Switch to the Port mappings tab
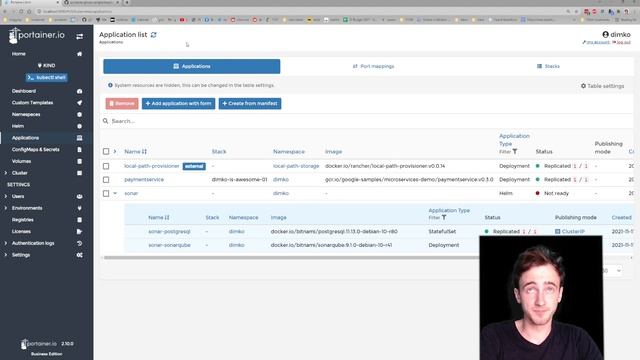This screenshot has width=640, height=360. [373, 67]
